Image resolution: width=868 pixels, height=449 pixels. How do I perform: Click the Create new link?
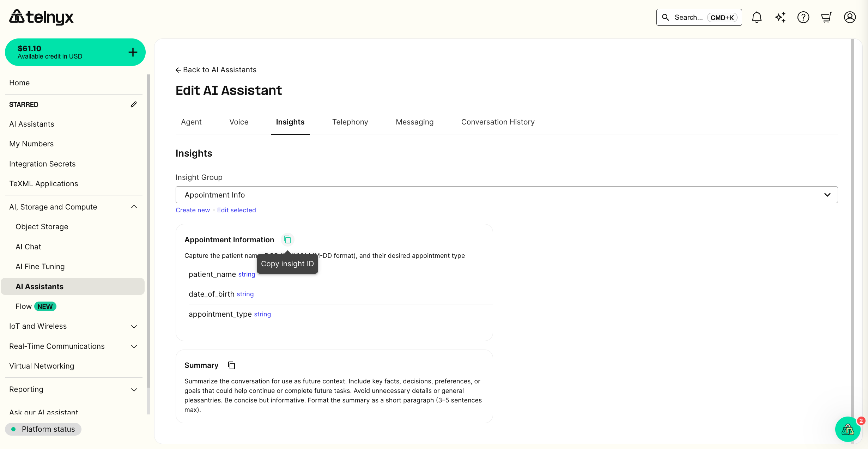pos(193,210)
